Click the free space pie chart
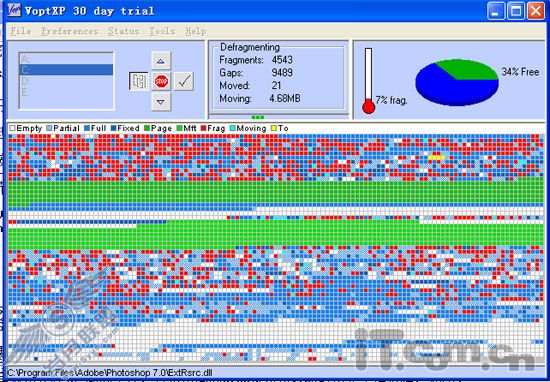 click(457, 82)
